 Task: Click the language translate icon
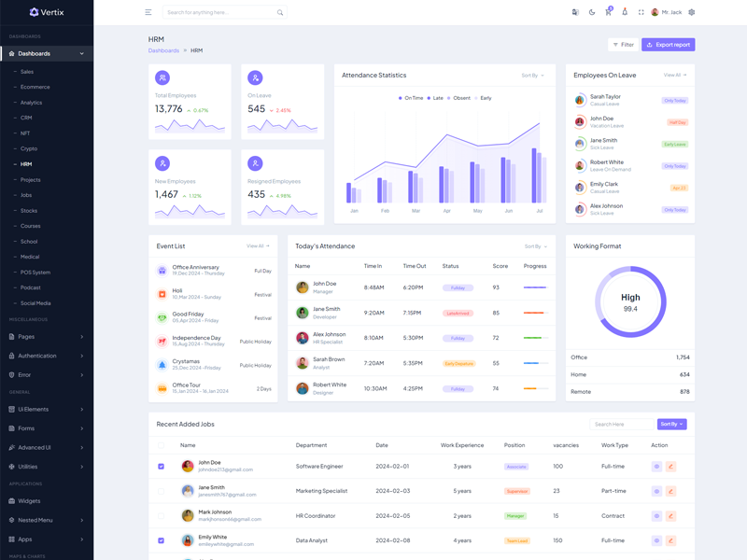[x=575, y=12]
